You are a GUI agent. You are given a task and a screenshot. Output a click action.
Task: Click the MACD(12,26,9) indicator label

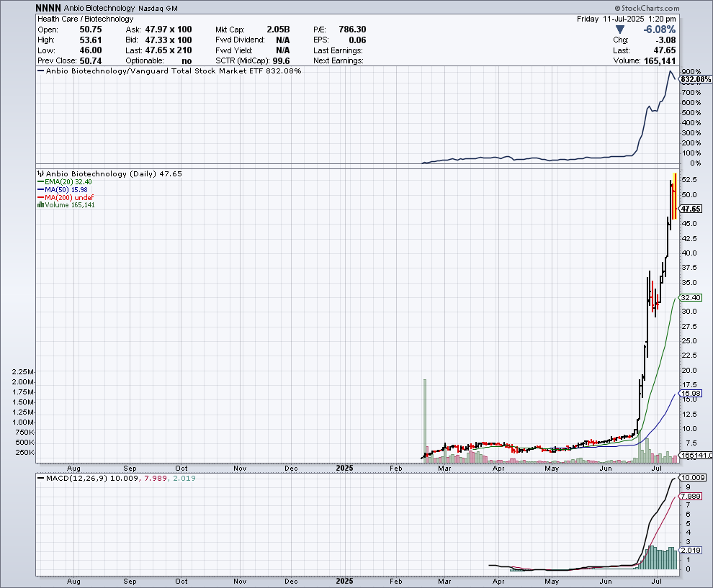[x=76, y=478]
